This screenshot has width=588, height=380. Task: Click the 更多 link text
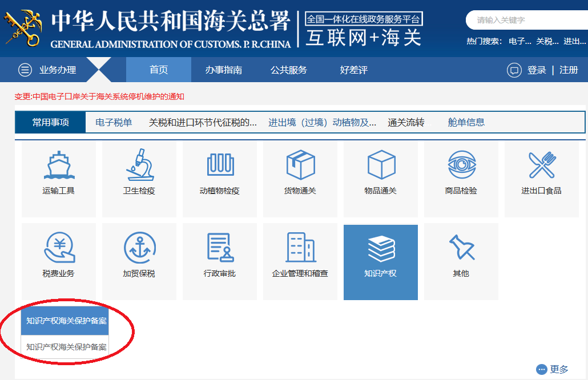click(x=559, y=370)
